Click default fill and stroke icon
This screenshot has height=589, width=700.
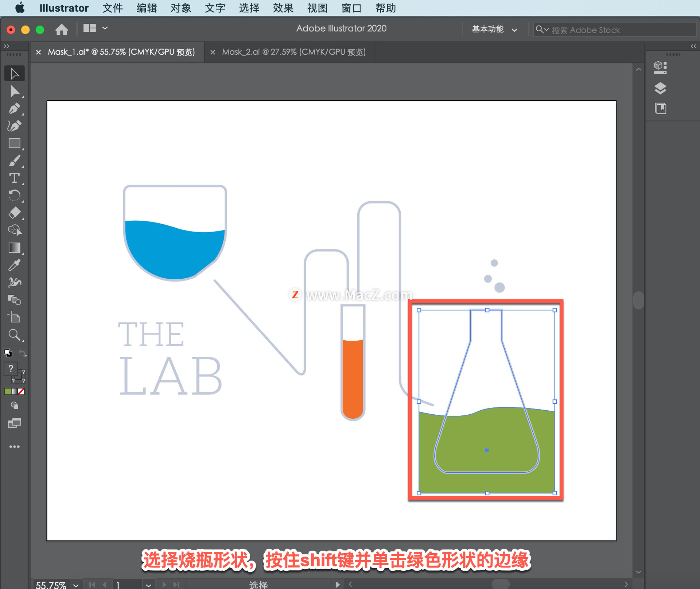click(x=8, y=353)
